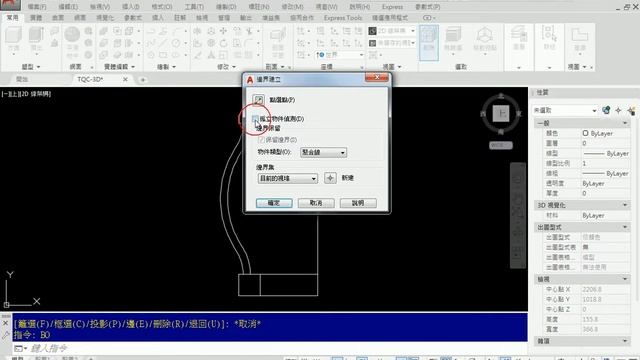This screenshot has height=360, width=640.
Task: Open the Edit (編輯) menu
Action: 68,7
